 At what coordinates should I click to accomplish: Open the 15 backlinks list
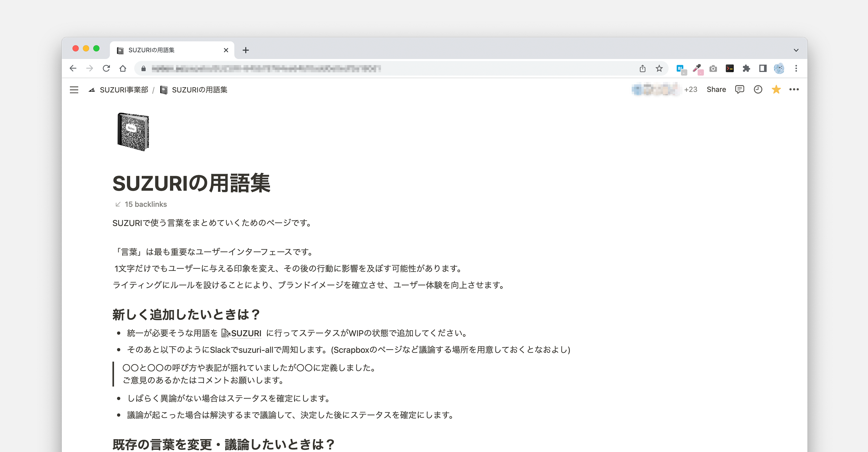coord(141,204)
